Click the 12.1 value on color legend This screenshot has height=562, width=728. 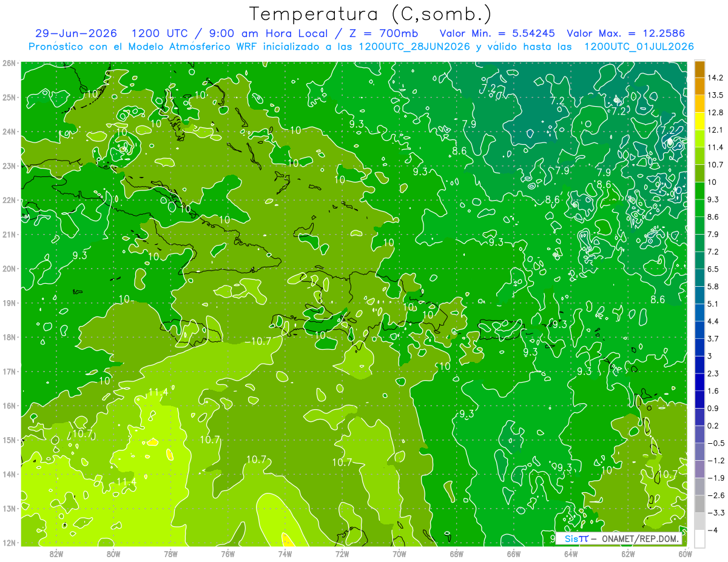pos(715,130)
